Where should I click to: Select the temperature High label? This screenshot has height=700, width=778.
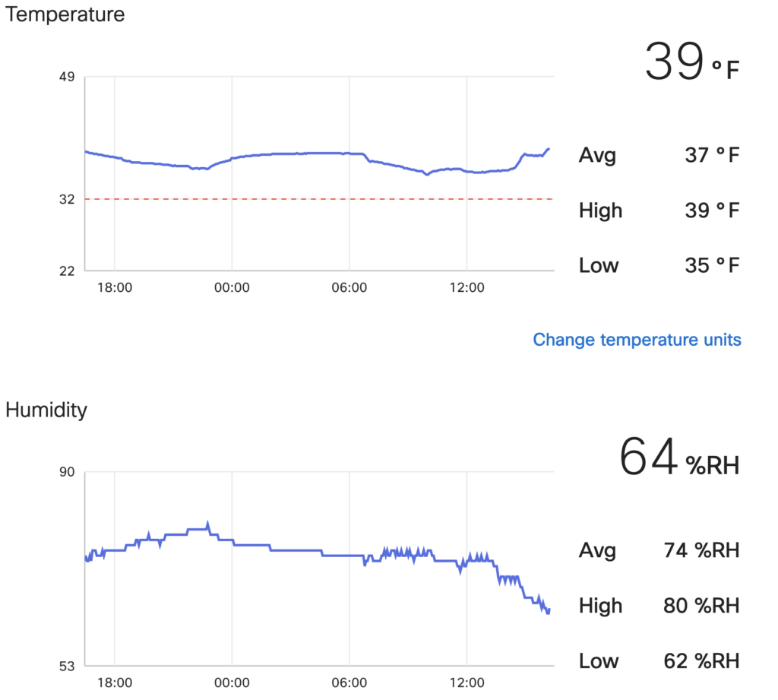[x=600, y=211]
